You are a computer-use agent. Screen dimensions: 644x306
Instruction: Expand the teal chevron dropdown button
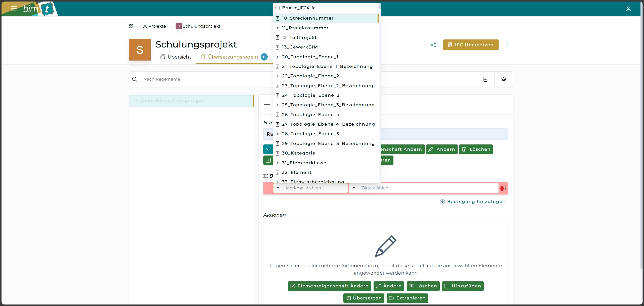click(268, 149)
